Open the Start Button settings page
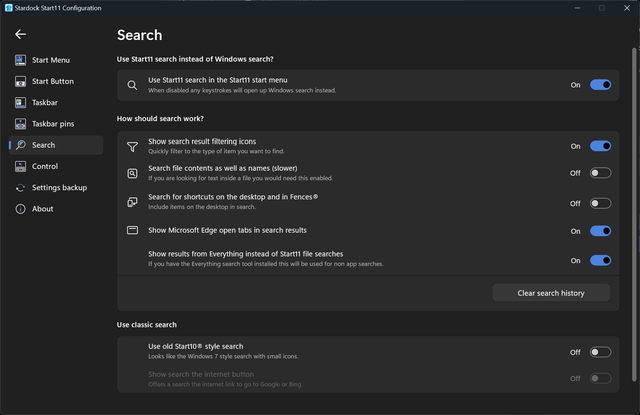 56,81
